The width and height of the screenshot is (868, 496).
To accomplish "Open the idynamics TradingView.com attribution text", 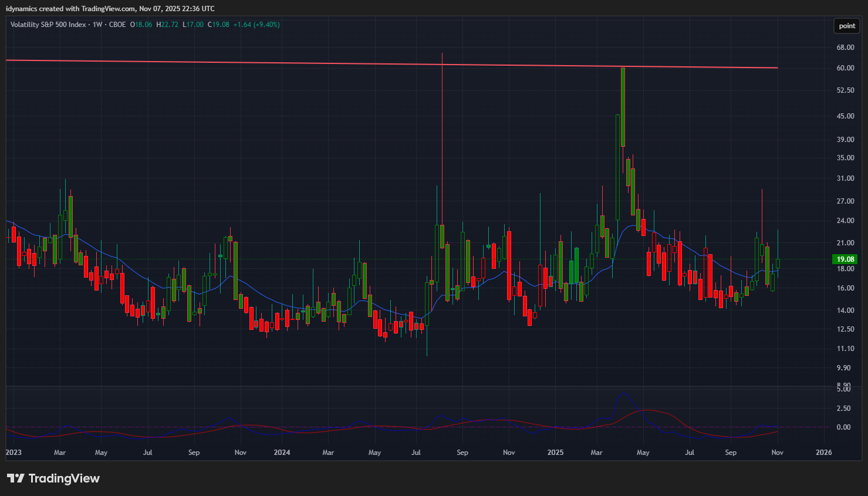I will (x=110, y=8).
